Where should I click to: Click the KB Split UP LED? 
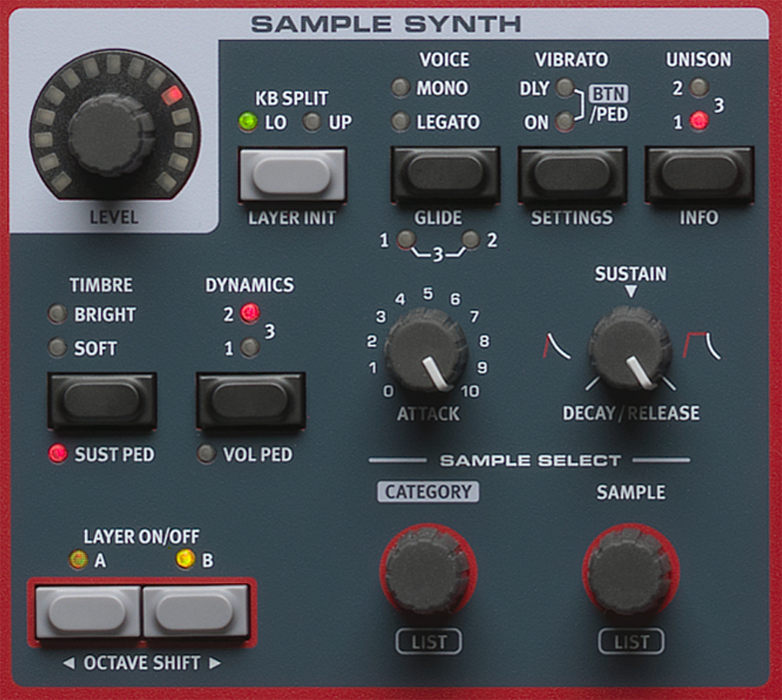pos(312,123)
